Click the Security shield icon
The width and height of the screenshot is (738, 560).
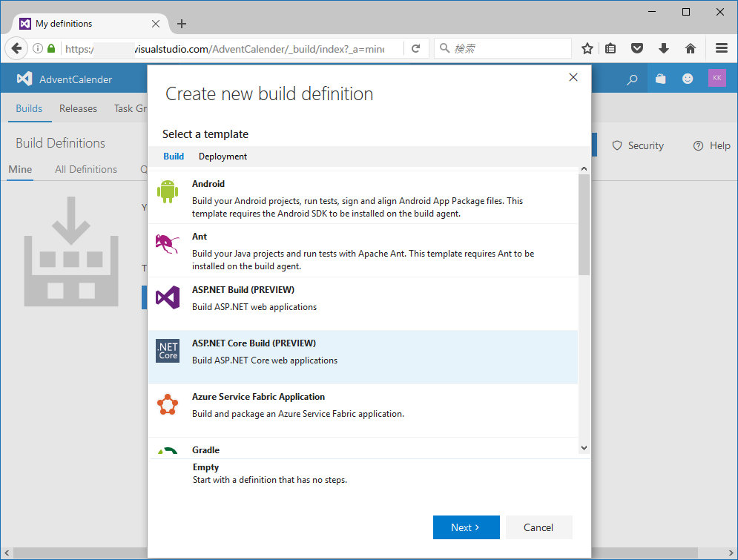point(617,146)
